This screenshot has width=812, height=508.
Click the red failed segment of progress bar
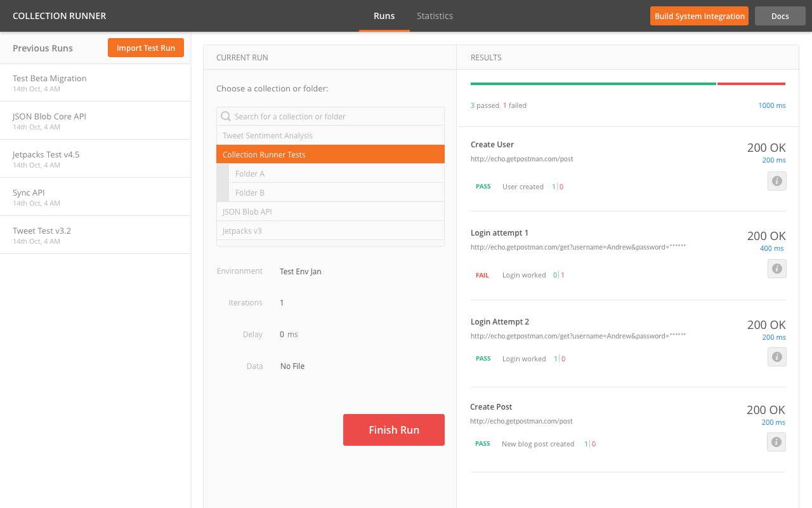coord(752,84)
